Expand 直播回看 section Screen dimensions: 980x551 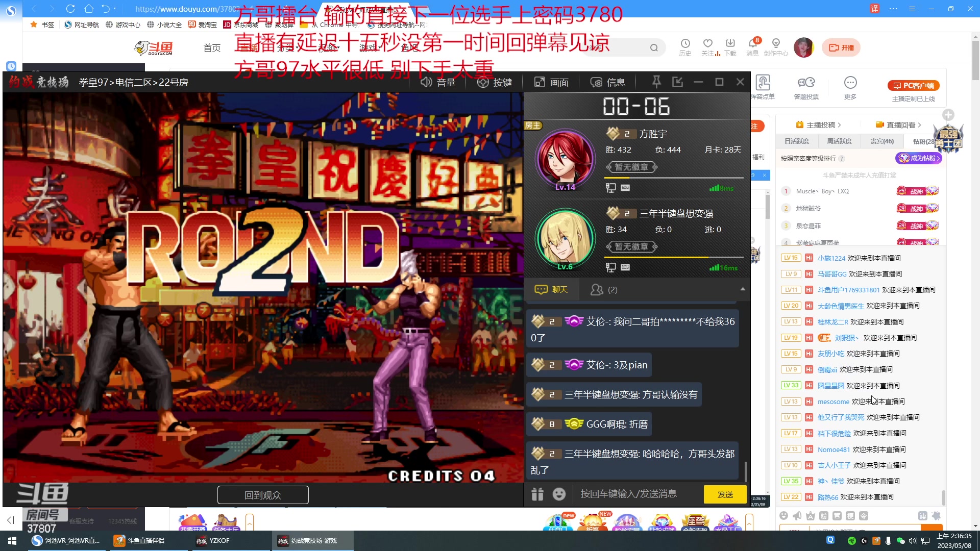(898, 125)
